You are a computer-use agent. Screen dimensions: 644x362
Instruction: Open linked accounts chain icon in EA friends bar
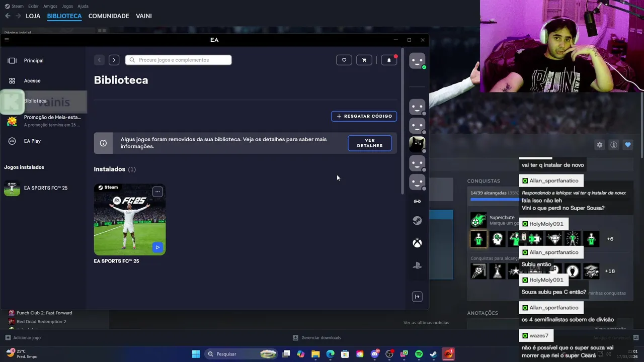pyautogui.click(x=417, y=202)
